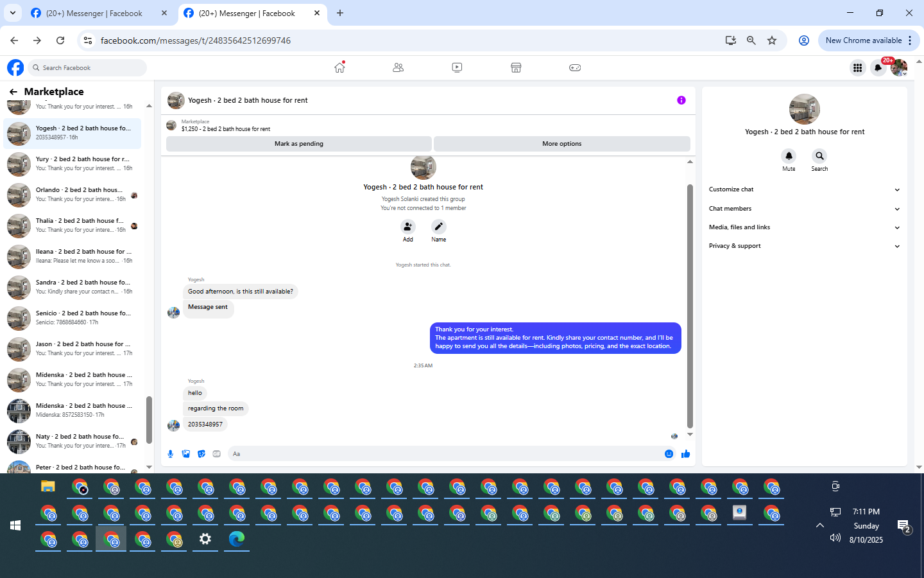This screenshot has width=924, height=578.
Task: Expand the Privacy & support section
Action: pos(804,246)
